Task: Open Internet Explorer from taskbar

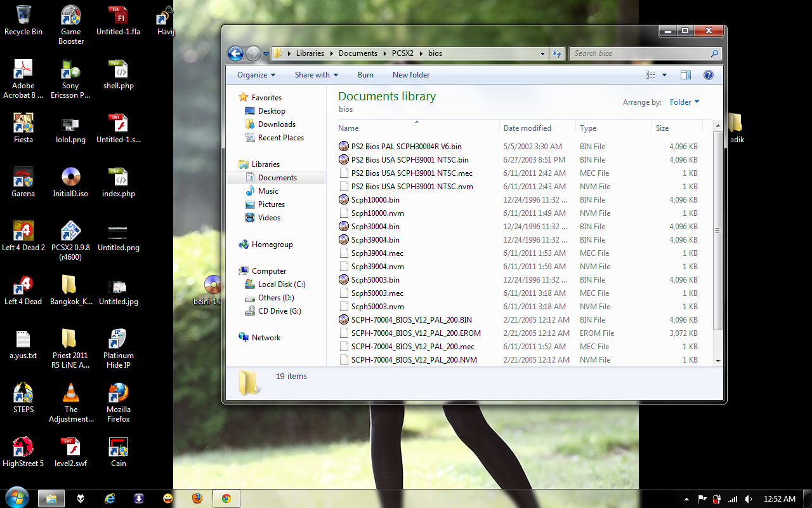Action: (x=110, y=498)
